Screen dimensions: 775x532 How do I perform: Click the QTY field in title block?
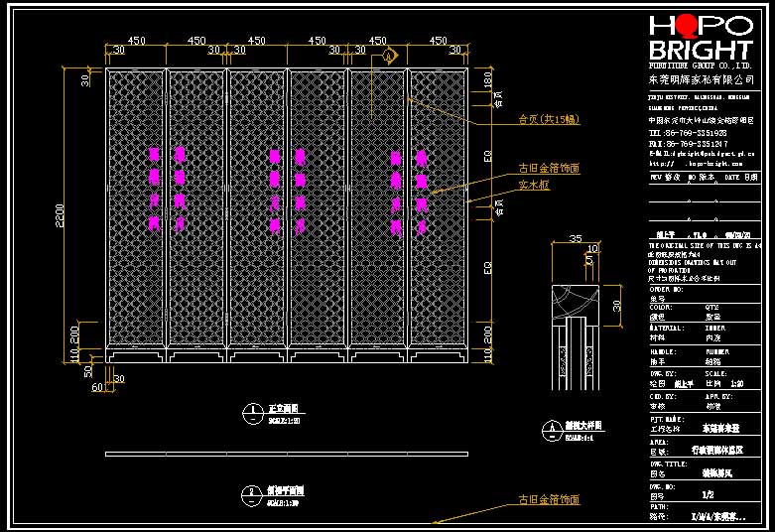(711, 308)
